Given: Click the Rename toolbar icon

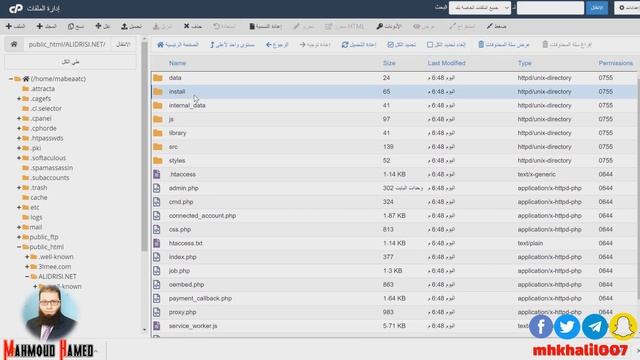Looking at the screenshot, I should click(x=265, y=26).
